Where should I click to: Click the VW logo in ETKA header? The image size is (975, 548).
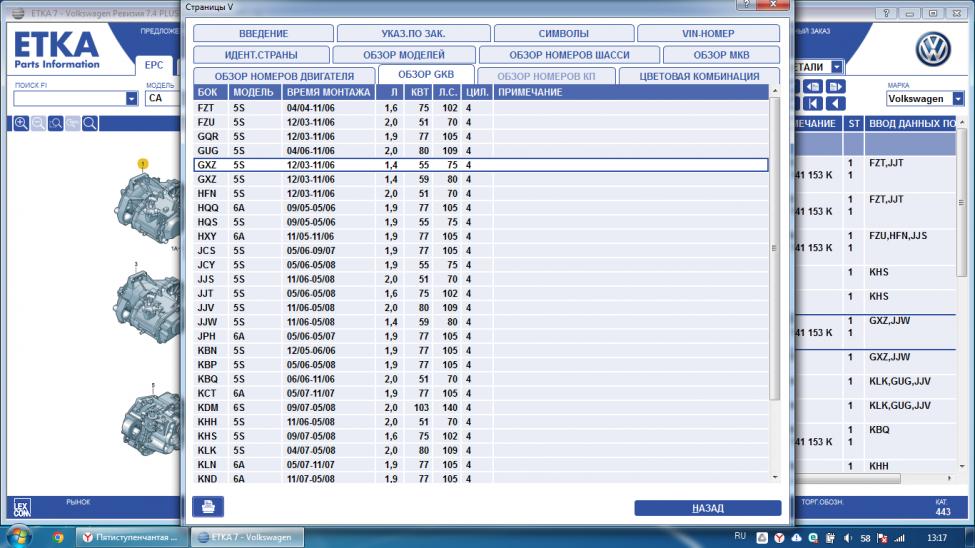click(x=933, y=49)
